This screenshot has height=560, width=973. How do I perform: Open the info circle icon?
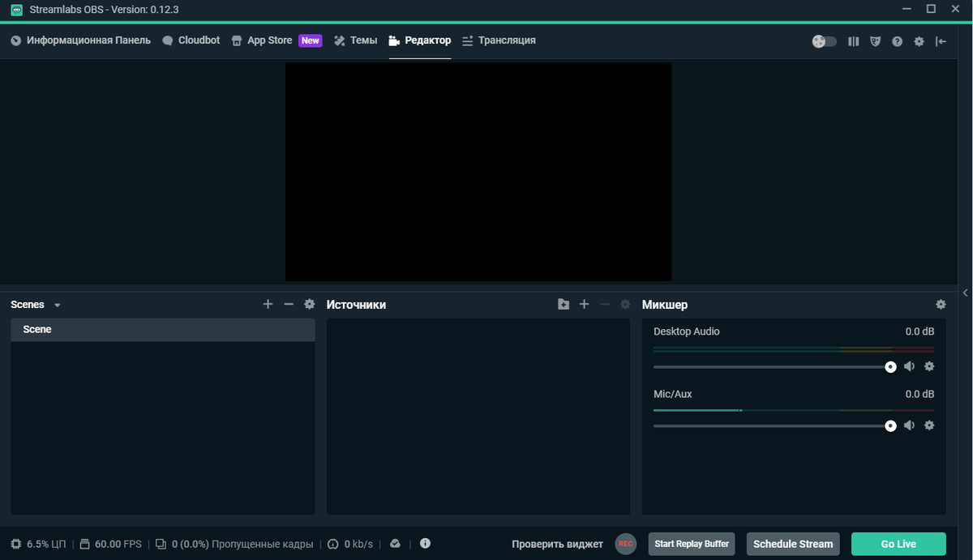tap(425, 544)
